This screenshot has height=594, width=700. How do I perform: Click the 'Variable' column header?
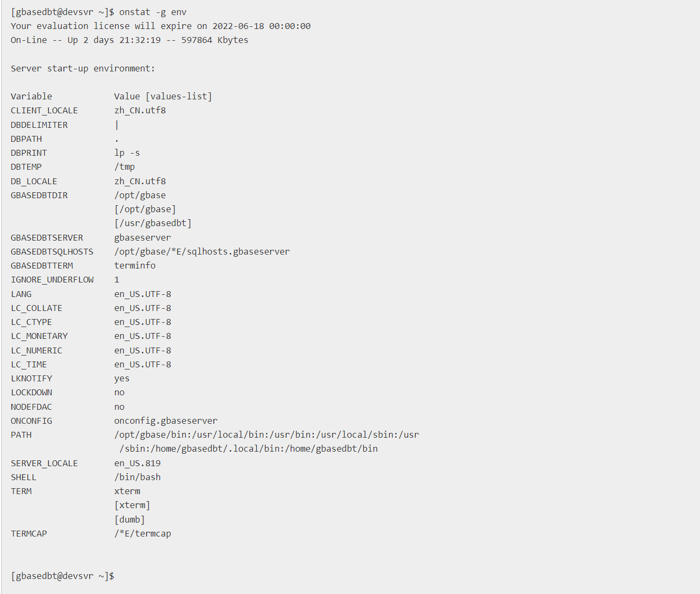(31, 96)
